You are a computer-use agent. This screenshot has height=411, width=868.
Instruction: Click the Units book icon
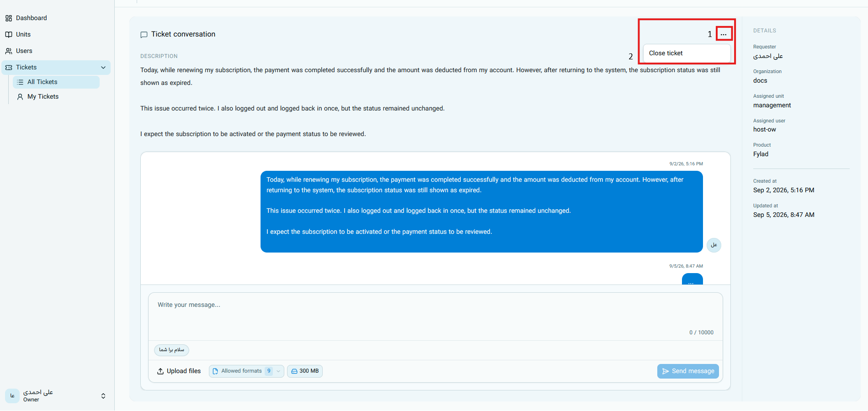[x=9, y=35]
